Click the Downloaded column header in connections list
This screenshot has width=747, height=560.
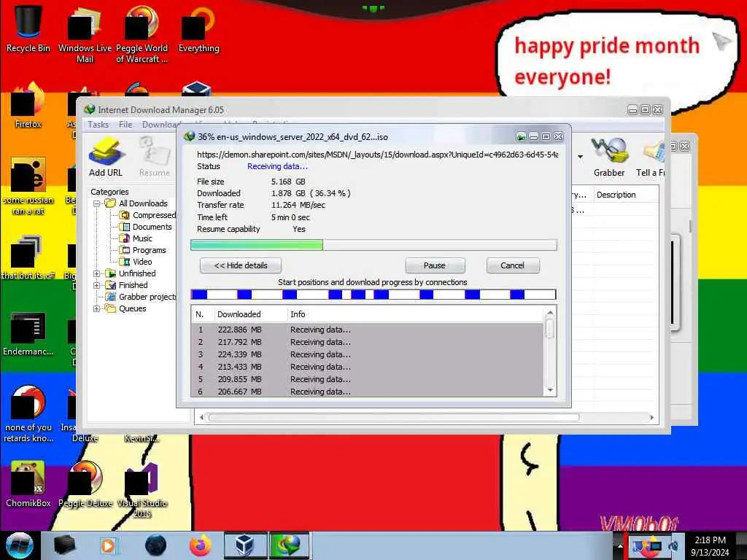(x=251, y=314)
